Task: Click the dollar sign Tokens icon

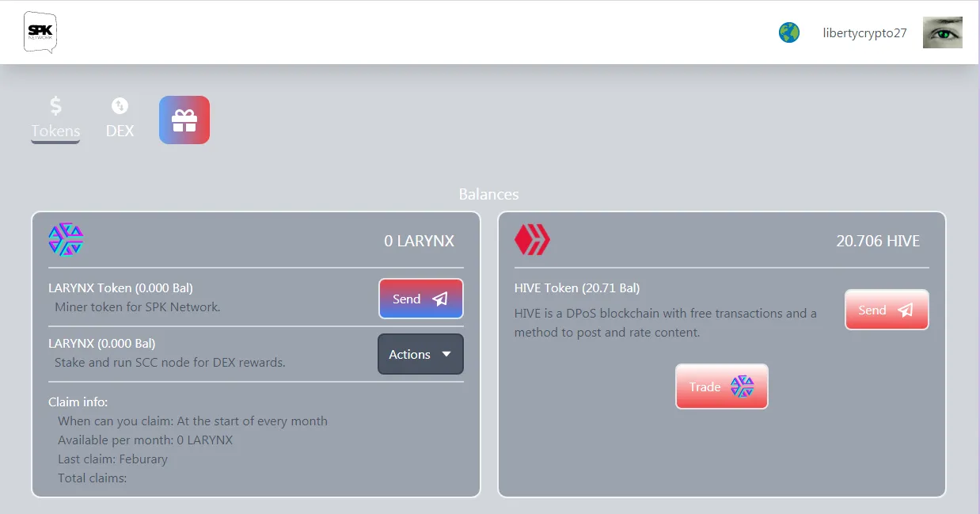Action: tap(55, 106)
